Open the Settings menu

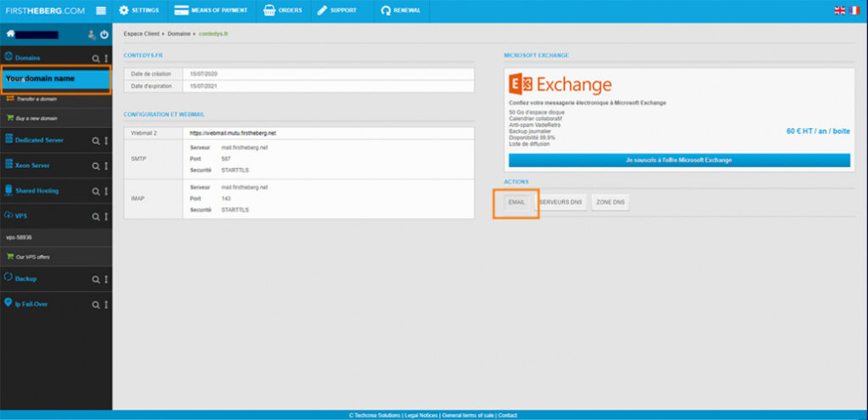(x=140, y=10)
